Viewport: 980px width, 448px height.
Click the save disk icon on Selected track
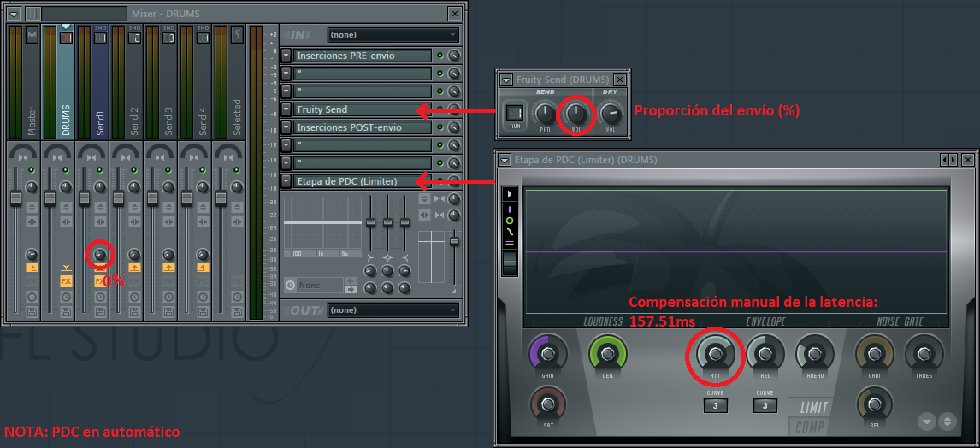coord(237,311)
